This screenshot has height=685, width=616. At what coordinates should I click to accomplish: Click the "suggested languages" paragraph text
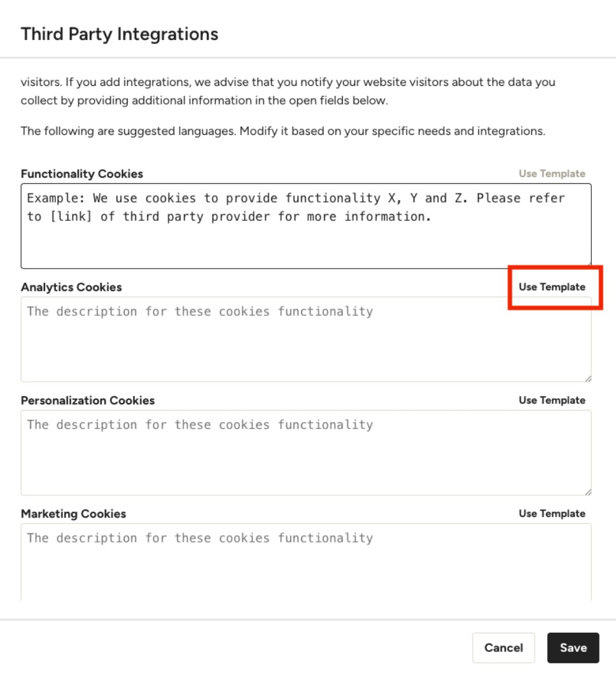[x=283, y=132]
